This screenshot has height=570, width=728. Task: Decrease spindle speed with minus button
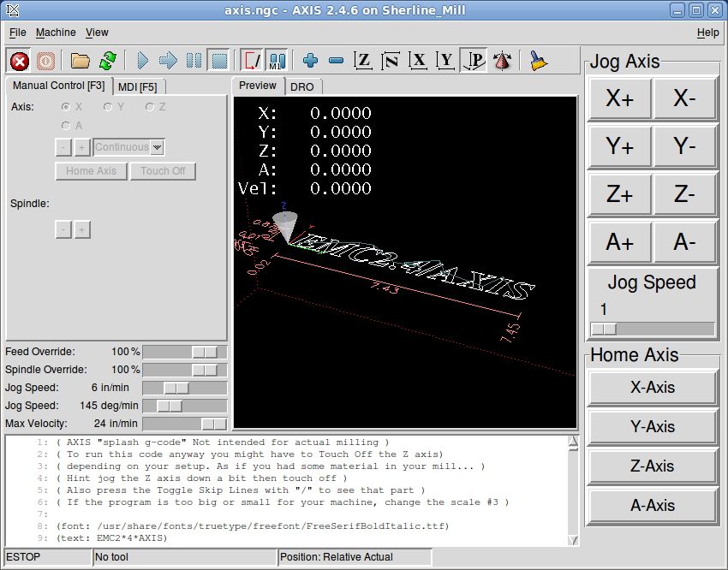(63, 229)
